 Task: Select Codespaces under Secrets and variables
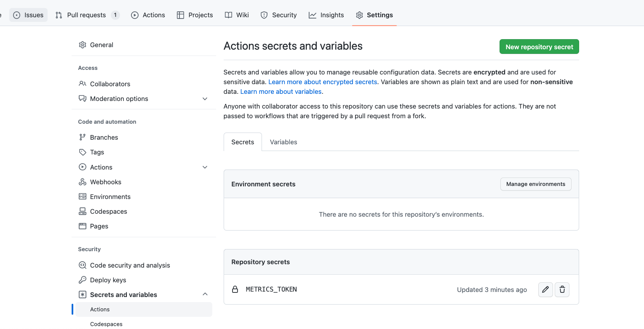coord(144,324)
